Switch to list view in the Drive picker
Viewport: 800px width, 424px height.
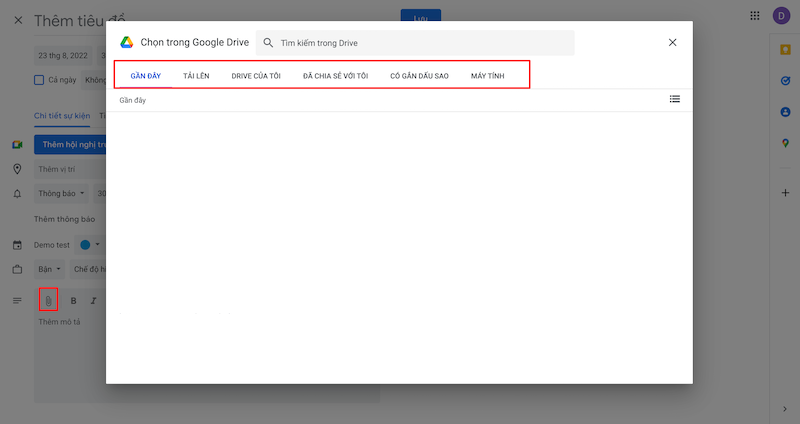pyautogui.click(x=674, y=99)
